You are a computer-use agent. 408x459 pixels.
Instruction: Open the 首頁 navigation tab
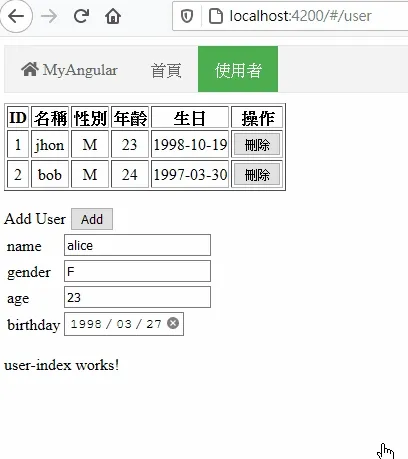tap(166, 70)
